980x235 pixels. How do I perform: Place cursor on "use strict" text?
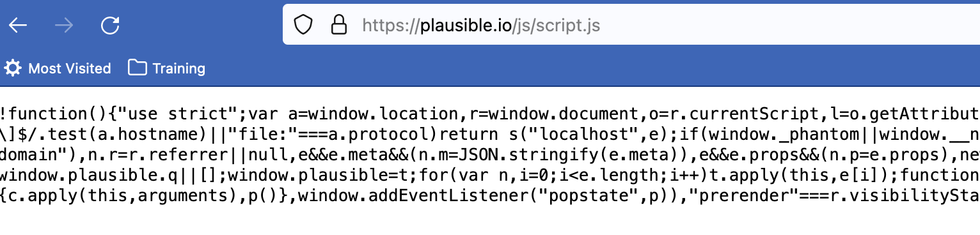tap(180, 114)
